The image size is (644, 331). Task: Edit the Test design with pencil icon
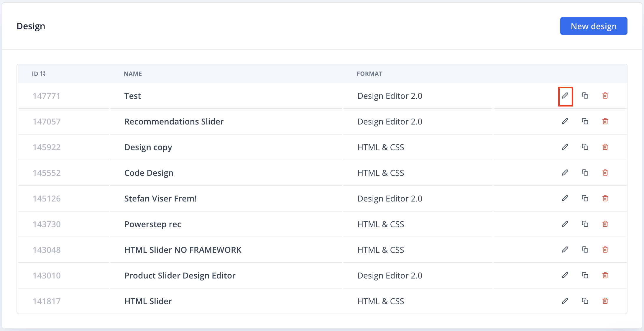pyautogui.click(x=565, y=96)
